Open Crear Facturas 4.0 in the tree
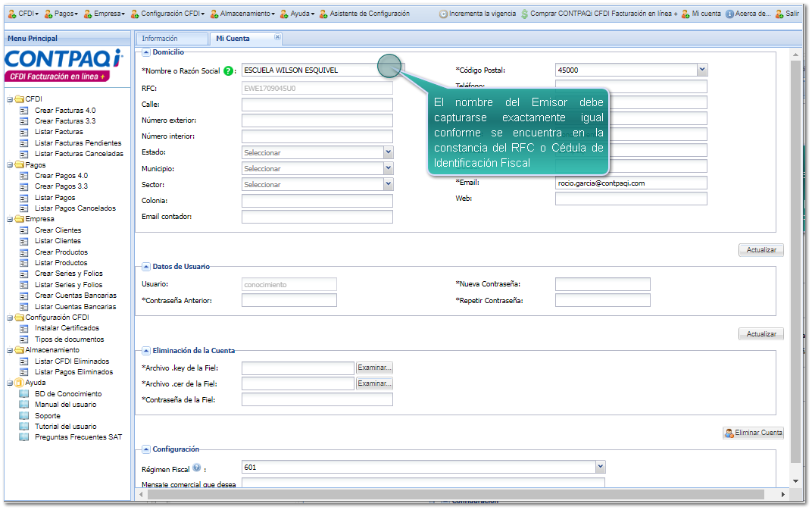The width and height of the screenshot is (812, 510). (x=65, y=111)
